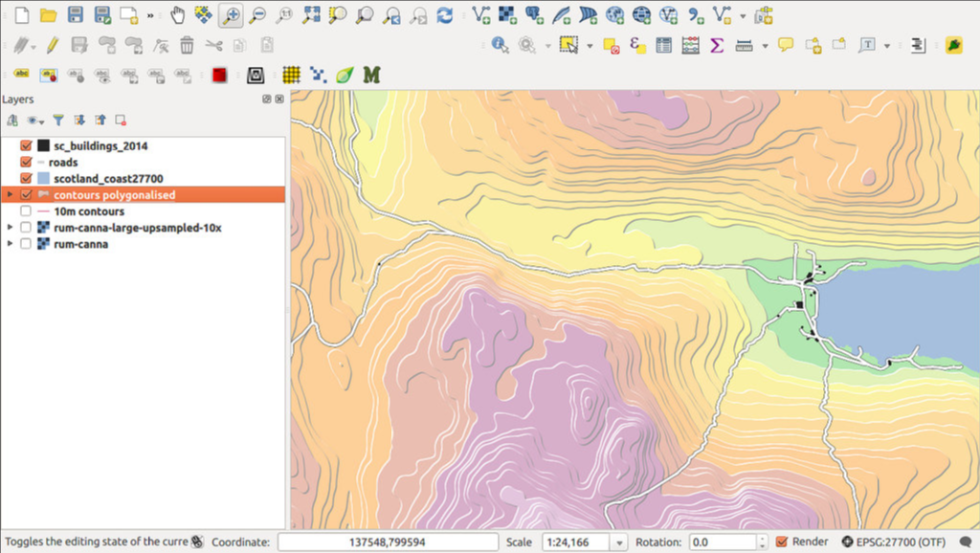980x553 pixels.
Task: Click the scotland_coast27700 blue color swatch
Action: (x=43, y=179)
